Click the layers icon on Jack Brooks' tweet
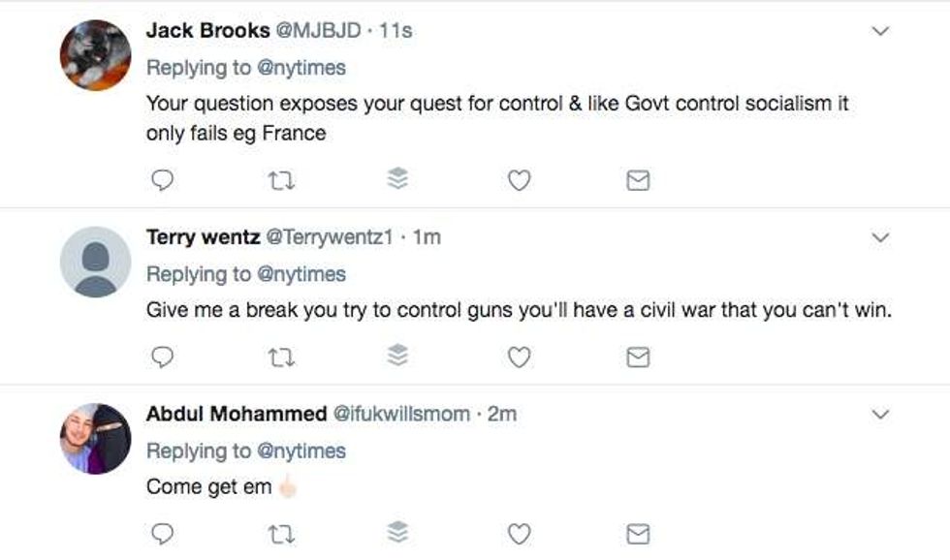Screen dimensions: 950x560 pos(397,180)
